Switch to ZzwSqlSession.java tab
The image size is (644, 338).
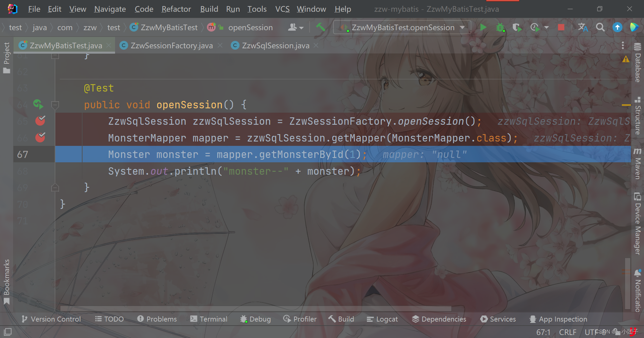pos(275,46)
